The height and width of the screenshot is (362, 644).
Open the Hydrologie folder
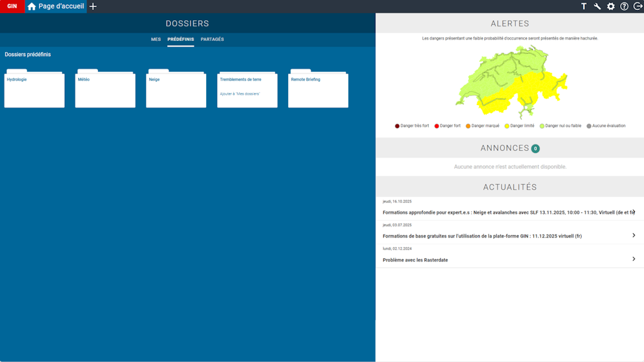click(34, 89)
